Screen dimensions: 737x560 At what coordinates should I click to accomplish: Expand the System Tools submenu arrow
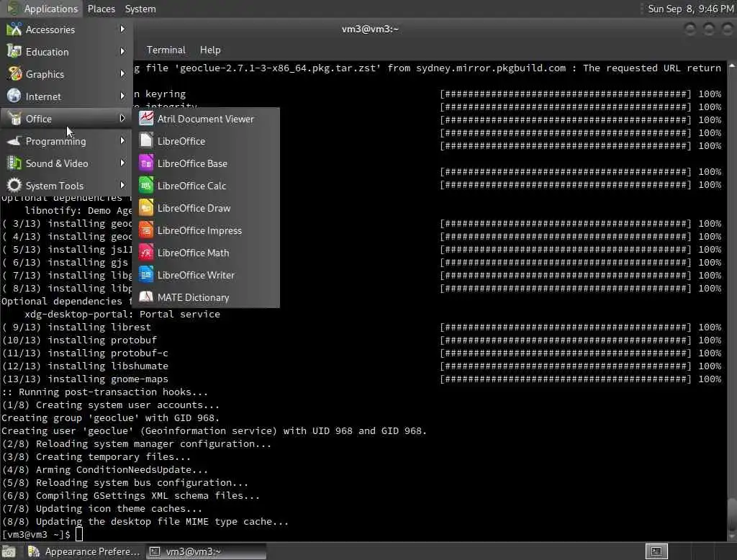click(x=122, y=185)
